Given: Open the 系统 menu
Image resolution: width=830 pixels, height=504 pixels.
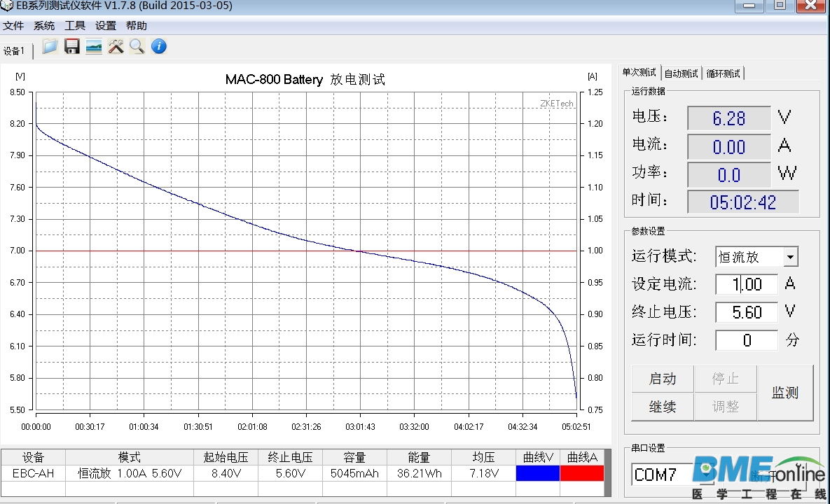Looking at the screenshot, I should tap(44, 25).
